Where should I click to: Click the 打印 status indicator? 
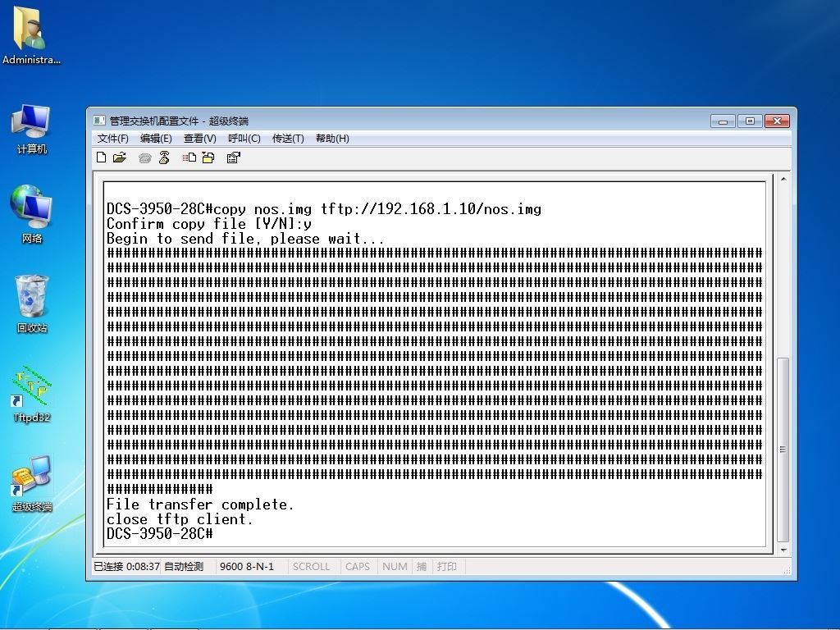[x=447, y=566]
